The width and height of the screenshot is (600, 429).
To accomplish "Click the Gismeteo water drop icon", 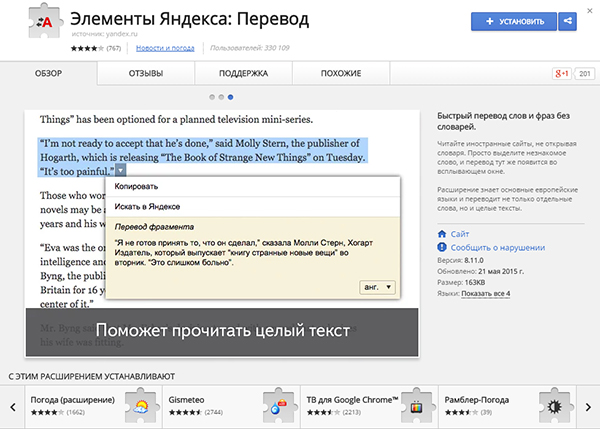I will (278, 407).
